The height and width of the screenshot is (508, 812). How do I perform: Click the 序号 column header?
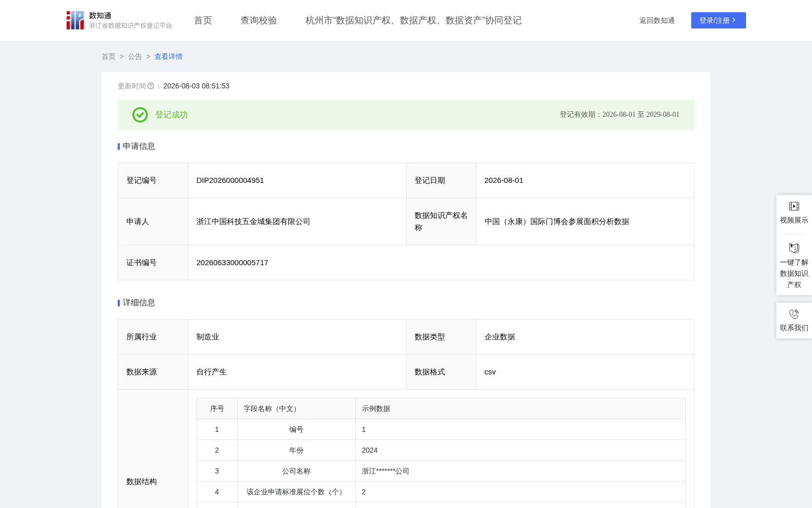[x=217, y=408]
